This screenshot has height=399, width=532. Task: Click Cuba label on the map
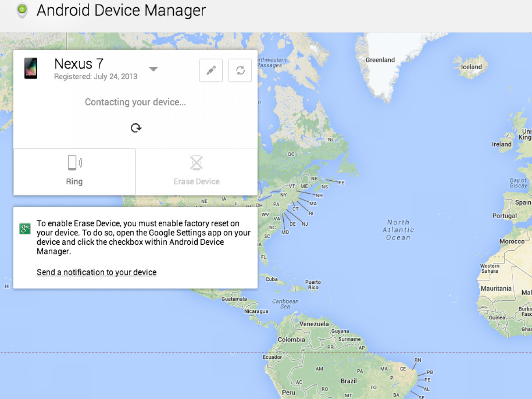(271, 279)
